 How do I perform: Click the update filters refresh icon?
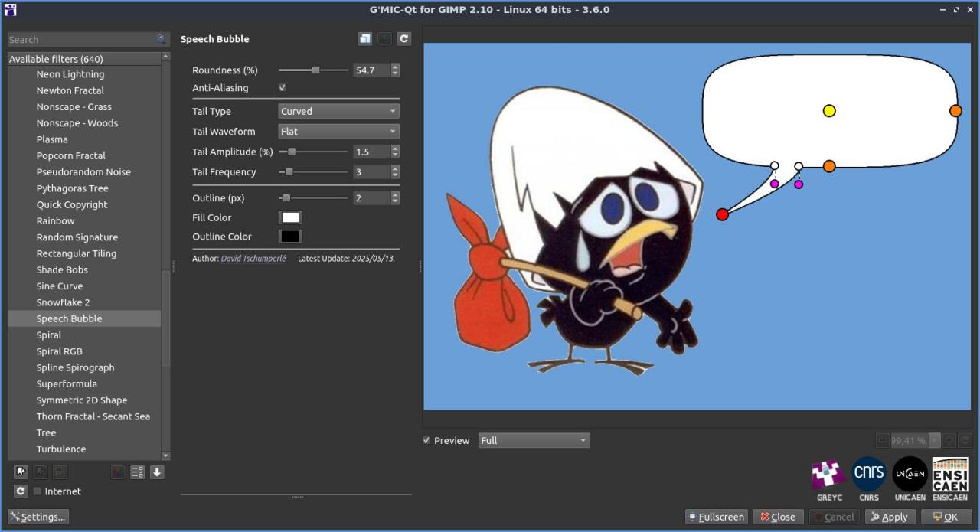pyautogui.click(x=21, y=491)
